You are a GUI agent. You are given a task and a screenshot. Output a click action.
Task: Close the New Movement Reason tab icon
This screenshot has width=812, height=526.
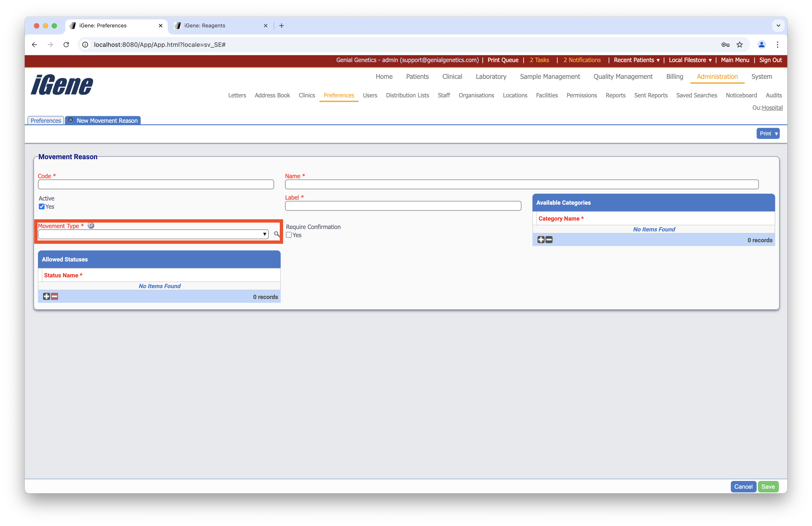71,120
